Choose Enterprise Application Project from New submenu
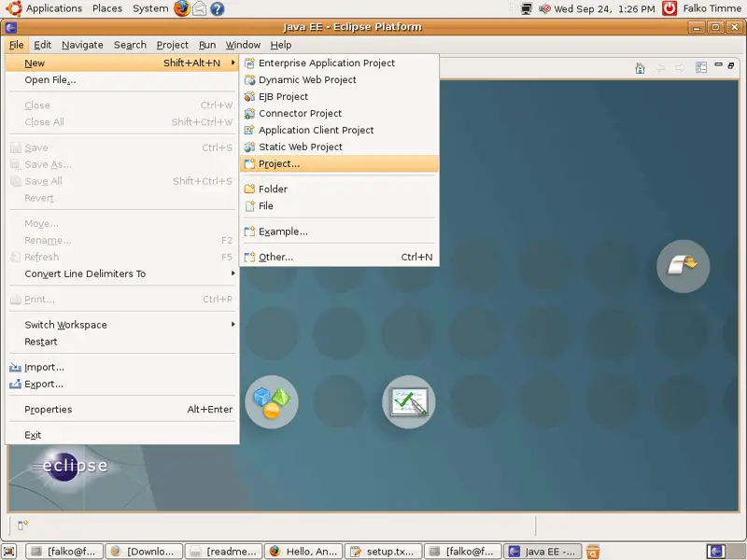The height and width of the screenshot is (560, 747). pos(339,63)
